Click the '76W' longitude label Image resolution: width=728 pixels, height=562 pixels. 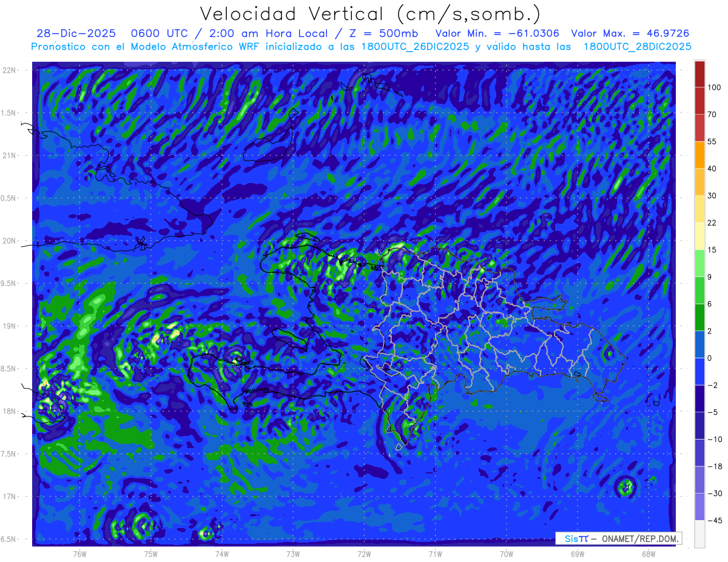79,554
